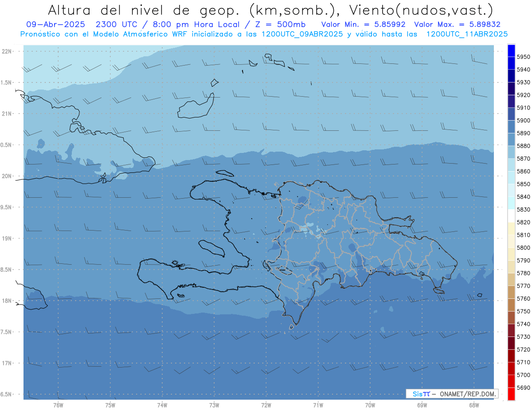Image resolution: width=532 pixels, height=411 pixels.
Task: Click the '73W' longitude label
Action: point(214,405)
